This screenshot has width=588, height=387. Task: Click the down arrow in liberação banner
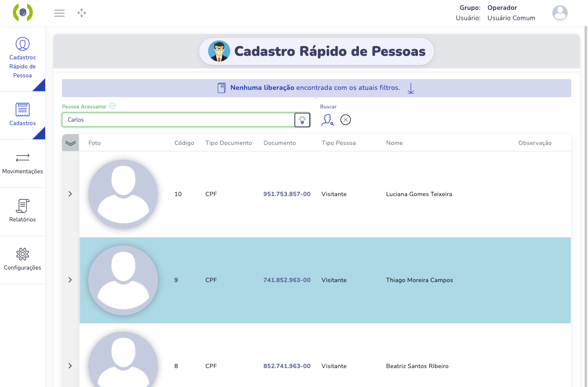(x=411, y=88)
